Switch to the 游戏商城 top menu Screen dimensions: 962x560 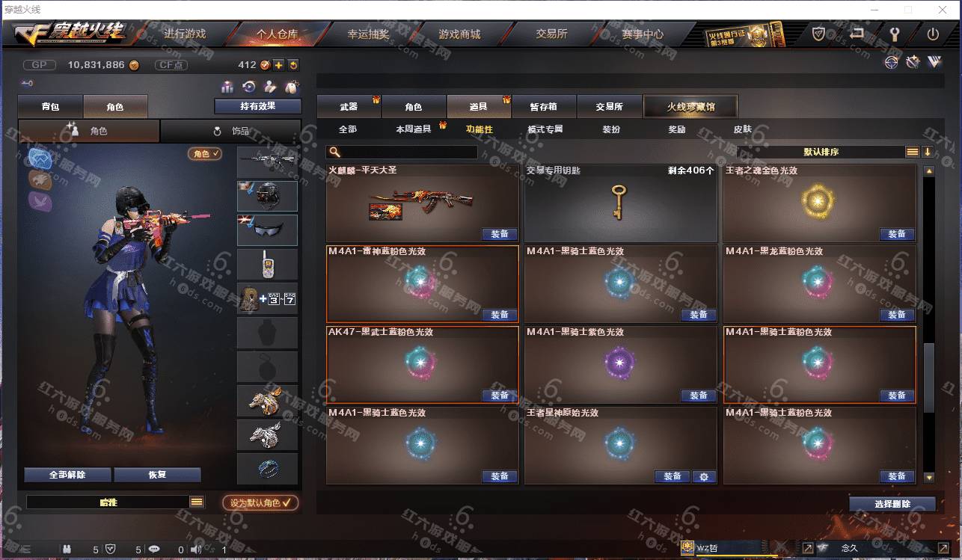pos(459,34)
